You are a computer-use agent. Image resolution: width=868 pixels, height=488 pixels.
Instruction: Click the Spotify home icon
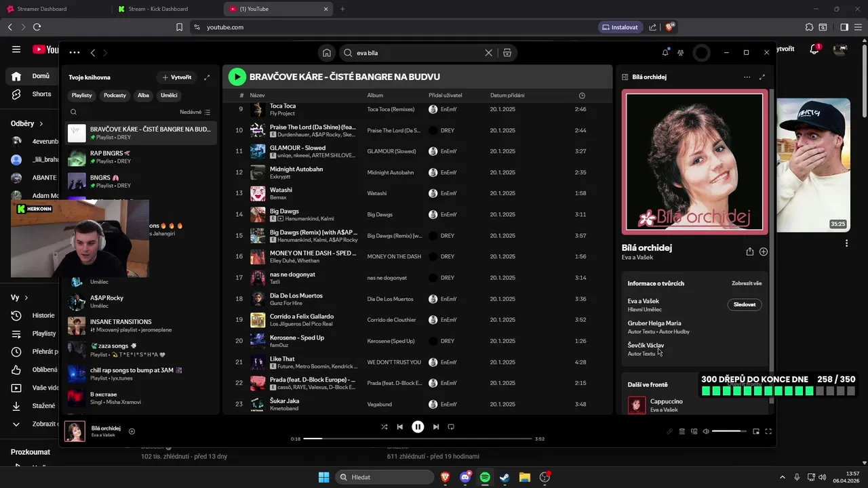327,53
